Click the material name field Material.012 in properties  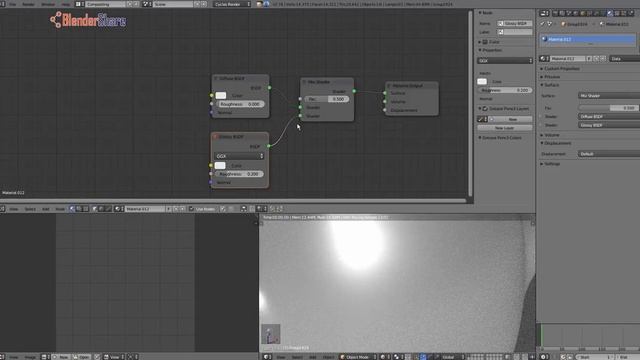tap(568, 59)
